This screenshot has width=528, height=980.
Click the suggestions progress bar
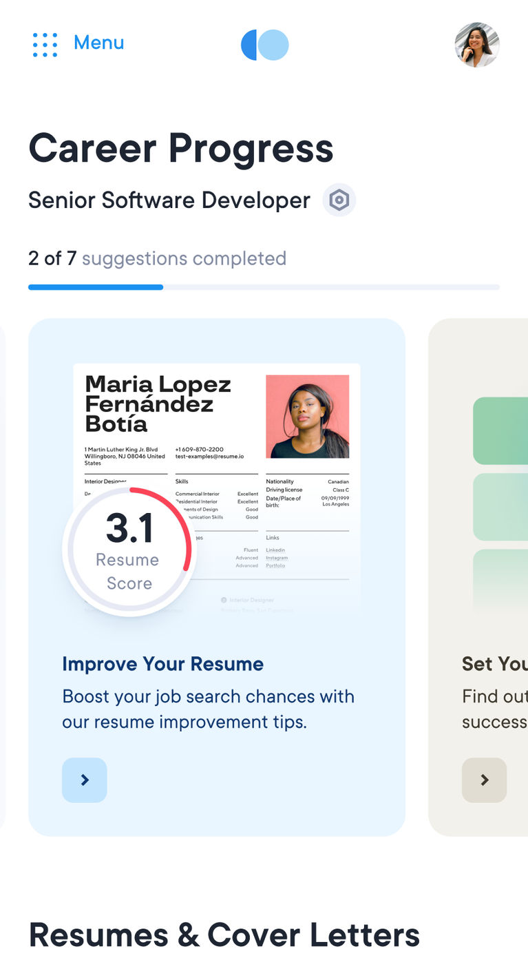click(x=264, y=287)
